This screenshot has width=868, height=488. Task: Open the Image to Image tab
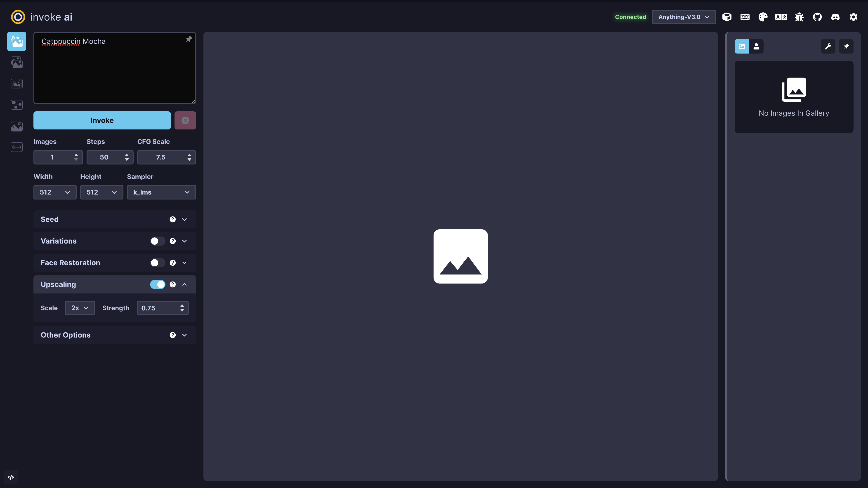click(x=17, y=62)
